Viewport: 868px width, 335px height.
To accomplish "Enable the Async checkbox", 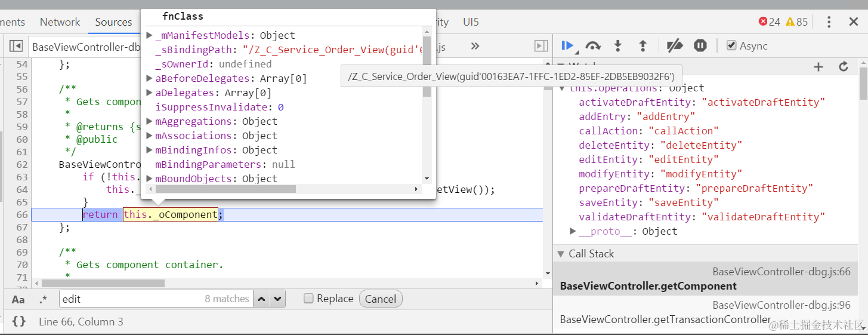I will (x=731, y=45).
